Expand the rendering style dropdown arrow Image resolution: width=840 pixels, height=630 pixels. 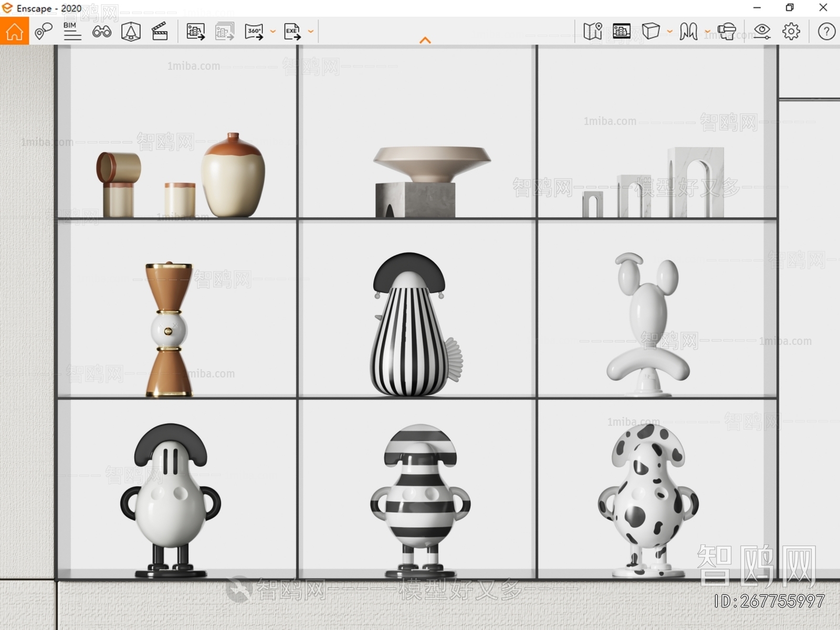click(708, 31)
